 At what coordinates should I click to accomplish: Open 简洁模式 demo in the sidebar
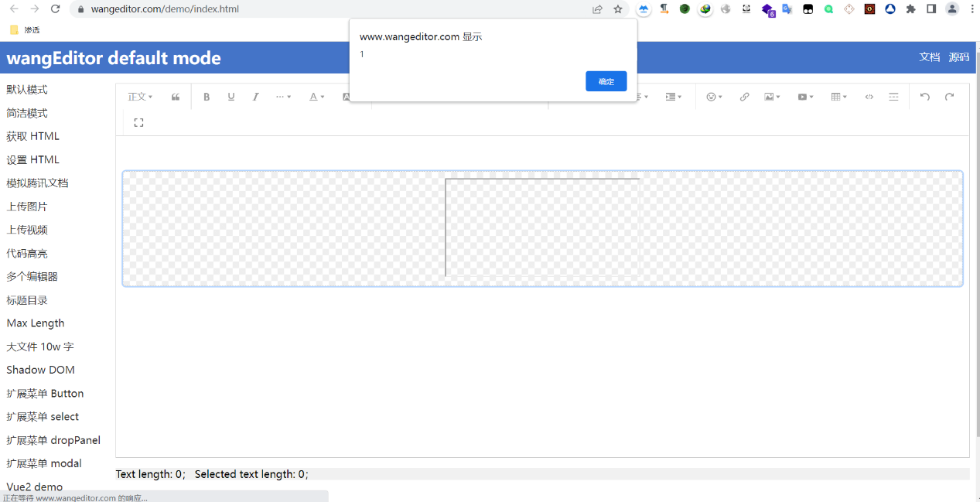27,113
